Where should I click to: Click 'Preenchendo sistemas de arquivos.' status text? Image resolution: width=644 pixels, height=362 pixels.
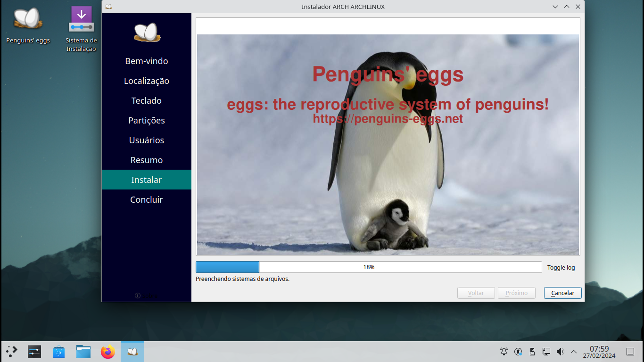[243, 279]
